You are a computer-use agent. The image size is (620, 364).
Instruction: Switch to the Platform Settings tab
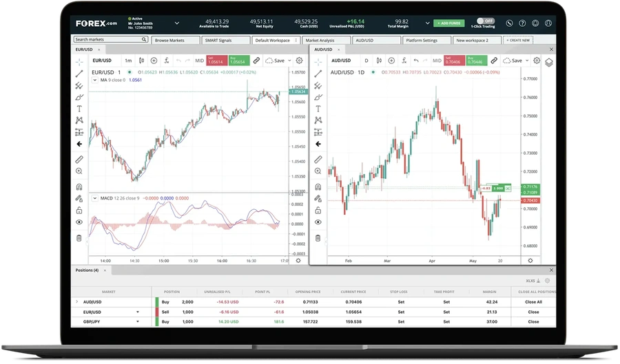[426, 41]
